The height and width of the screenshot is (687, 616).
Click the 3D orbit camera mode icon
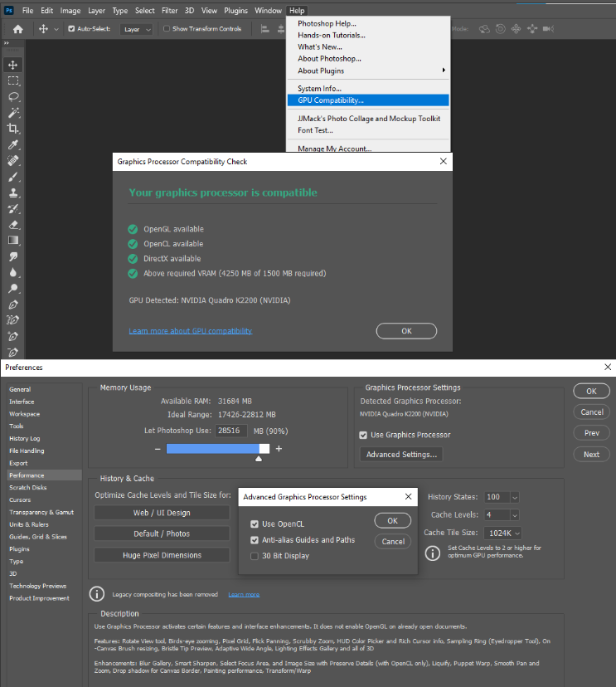pyautogui.click(x=484, y=29)
